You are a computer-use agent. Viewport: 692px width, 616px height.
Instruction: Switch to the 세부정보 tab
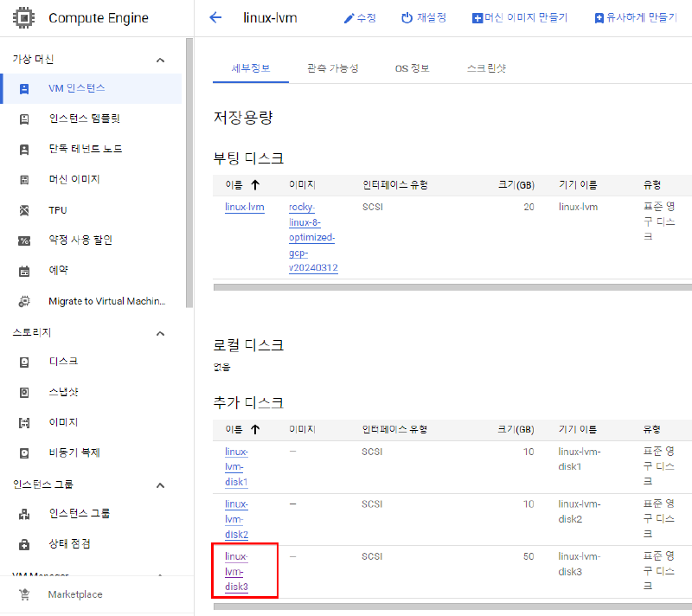tap(251, 68)
